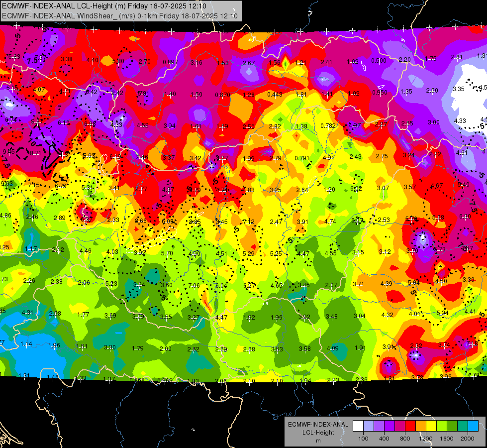Select the orange legend color swatch
The height and width of the screenshot is (448, 487).
[x=421, y=426]
